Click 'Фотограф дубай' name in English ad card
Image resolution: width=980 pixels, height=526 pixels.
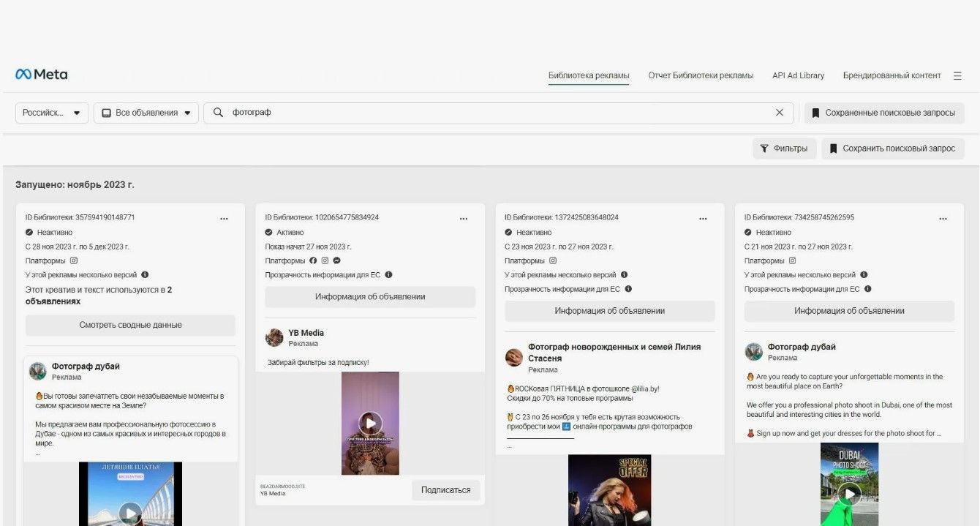point(802,347)
